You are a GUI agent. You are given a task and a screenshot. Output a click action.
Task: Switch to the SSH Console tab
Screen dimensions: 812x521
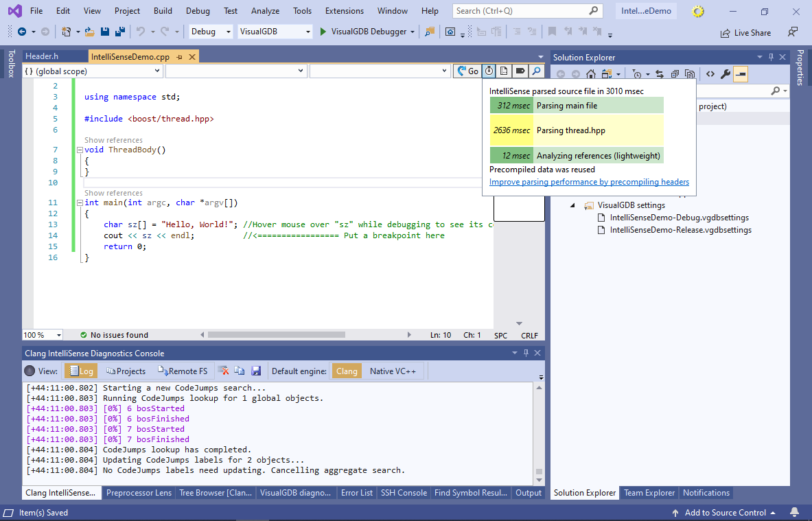[404, 493]
